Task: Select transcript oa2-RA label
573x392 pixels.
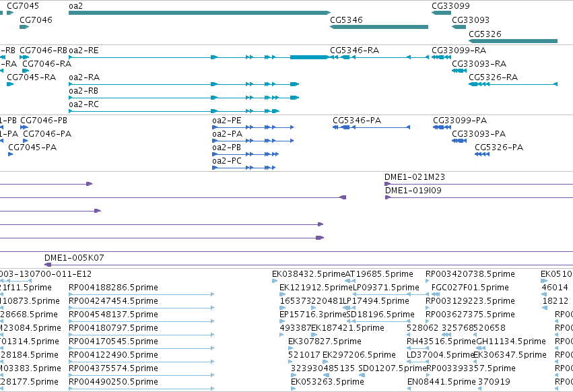Action: pyautogui.click(x=84, y=77)
